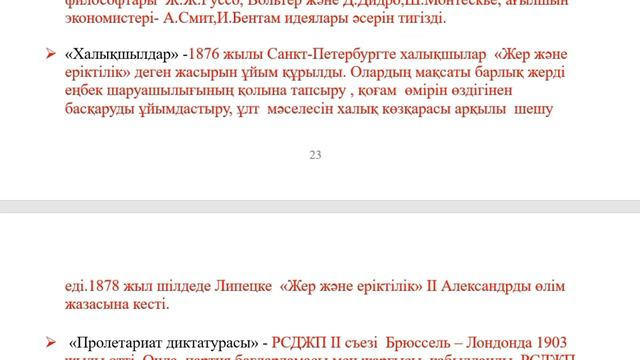Click the arrow bullet before «Пролетариат диктатурасы»
640x360 pixels.
click(x=51, y=342)
